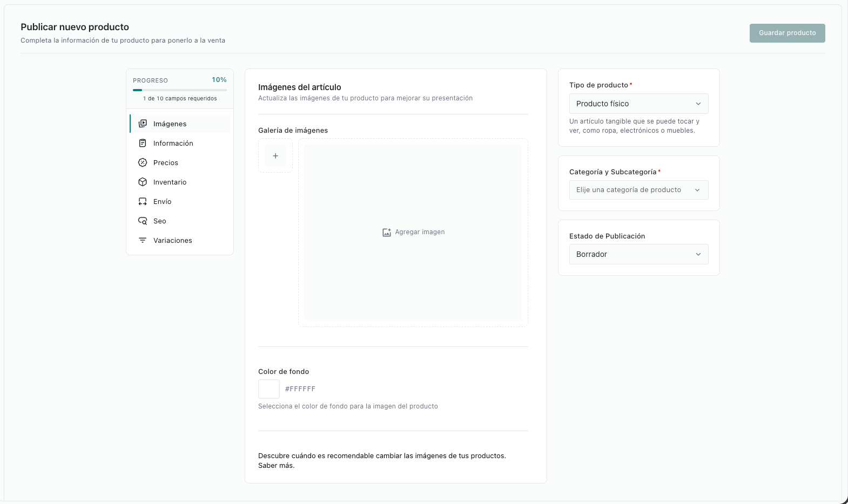848x504 pixels.
Task: Expand the Tipo de producto chevron arrow
Action: [698, 104]
